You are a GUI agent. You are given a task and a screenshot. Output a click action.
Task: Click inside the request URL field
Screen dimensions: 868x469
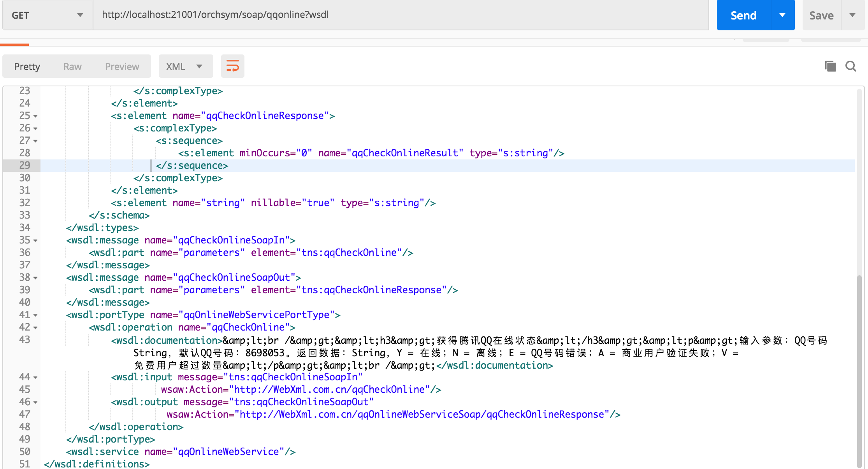click(x=401, y=15)
